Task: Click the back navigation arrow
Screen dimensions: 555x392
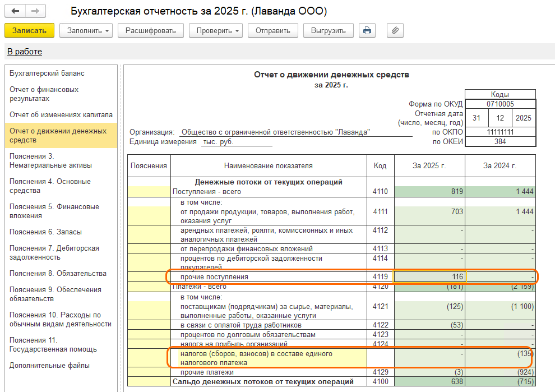Action: (x=15, y=11)
